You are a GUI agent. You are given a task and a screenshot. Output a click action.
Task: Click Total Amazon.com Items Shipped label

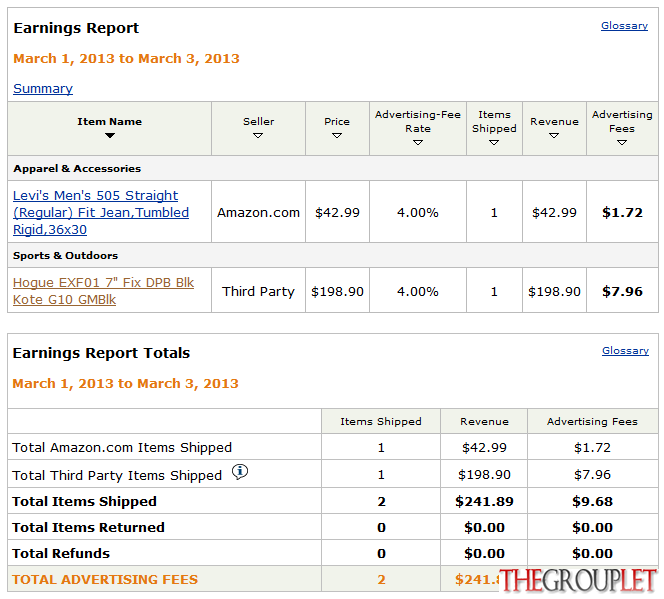[122, 447]
